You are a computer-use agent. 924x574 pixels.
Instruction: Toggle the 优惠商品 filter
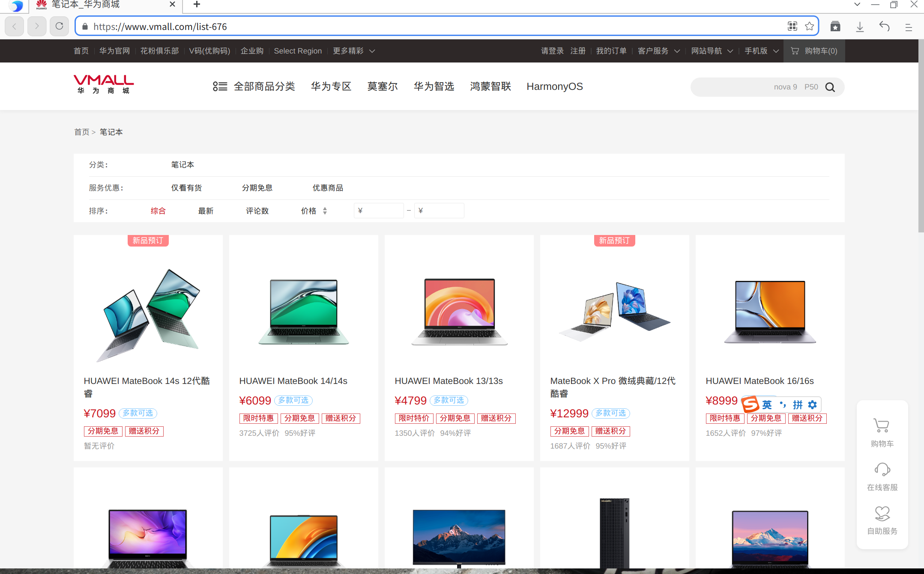pyautogui.click(x=328, y=188)
